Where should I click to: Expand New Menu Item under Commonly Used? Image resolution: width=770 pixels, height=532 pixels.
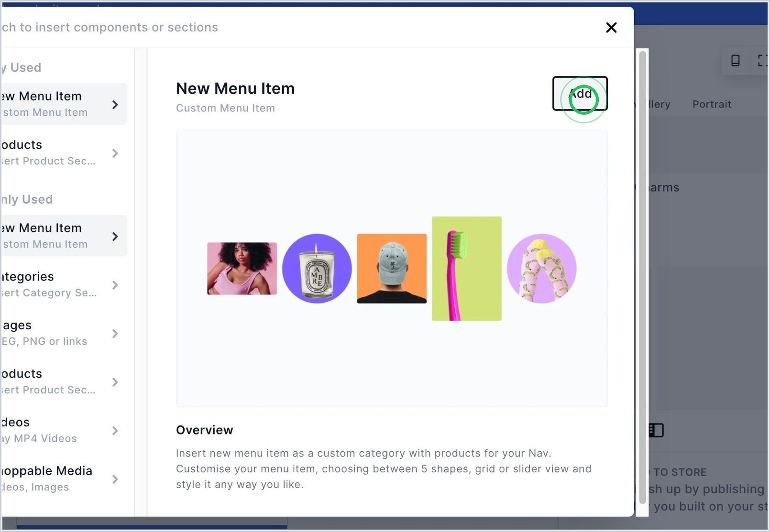(115, 236)
